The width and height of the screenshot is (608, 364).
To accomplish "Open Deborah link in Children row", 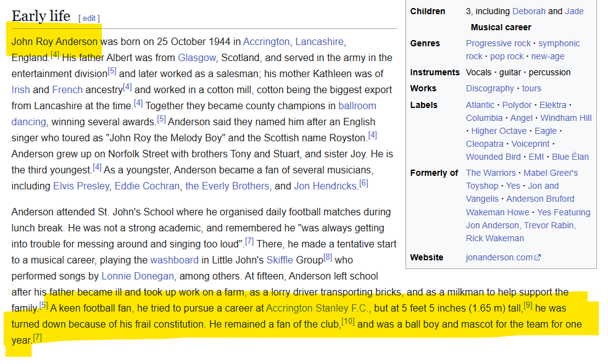I will pyautogui.click(x=529, y=11).
